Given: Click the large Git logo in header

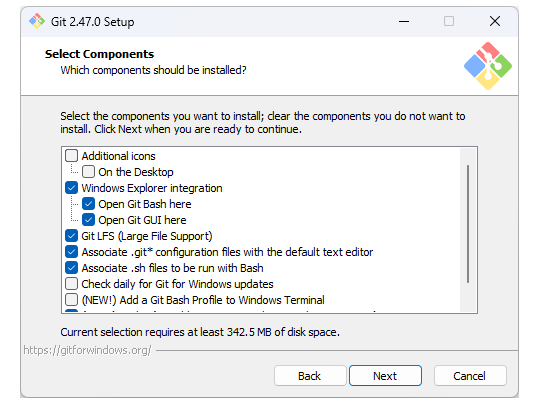Looking at the screenshot, I should [488, 66].
